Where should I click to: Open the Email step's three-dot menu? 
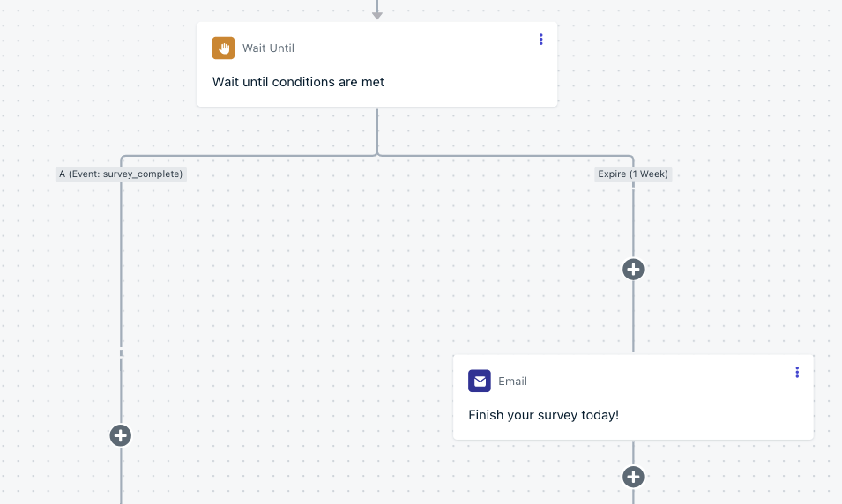coord(797,372)
